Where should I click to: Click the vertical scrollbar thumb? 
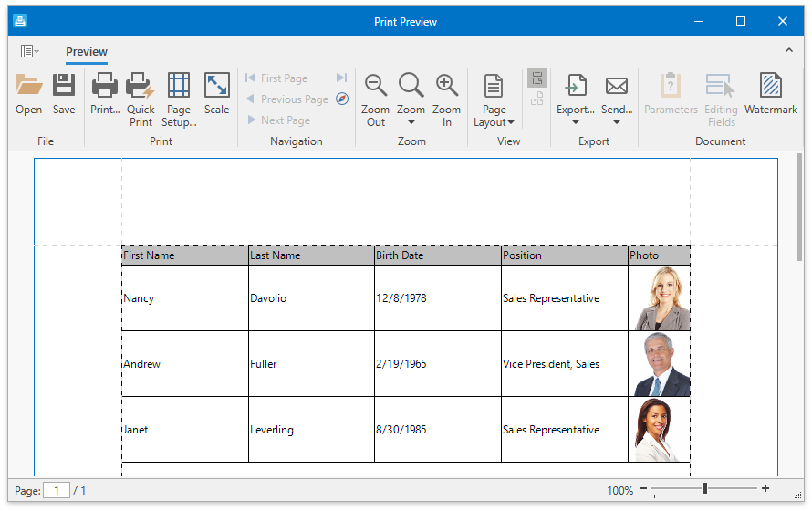799,207
